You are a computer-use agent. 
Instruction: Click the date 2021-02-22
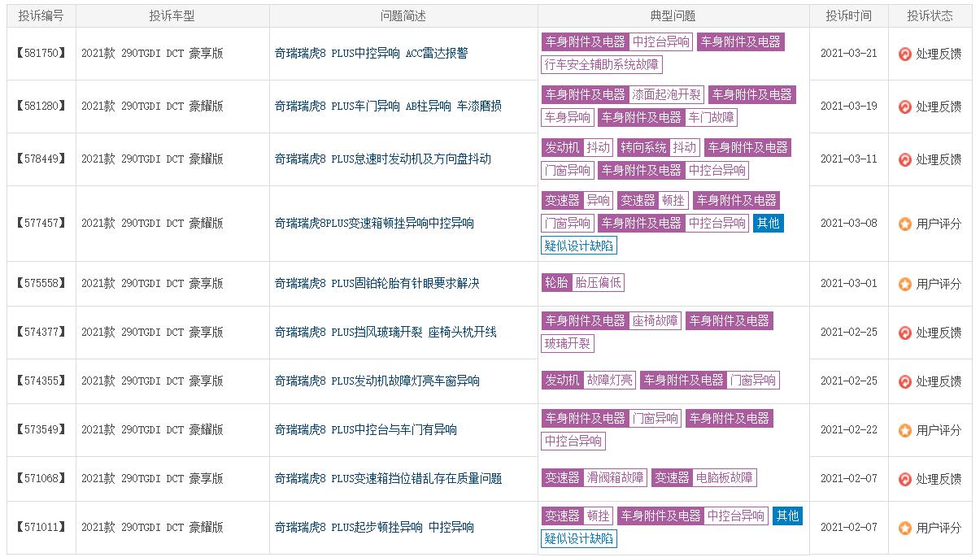[x=848, y=429]
